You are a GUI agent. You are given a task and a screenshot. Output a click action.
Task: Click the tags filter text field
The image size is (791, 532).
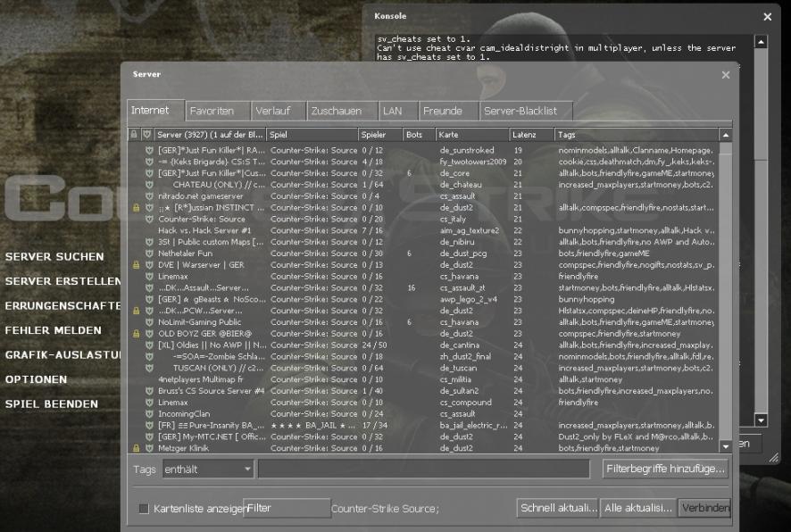[424, 469]
